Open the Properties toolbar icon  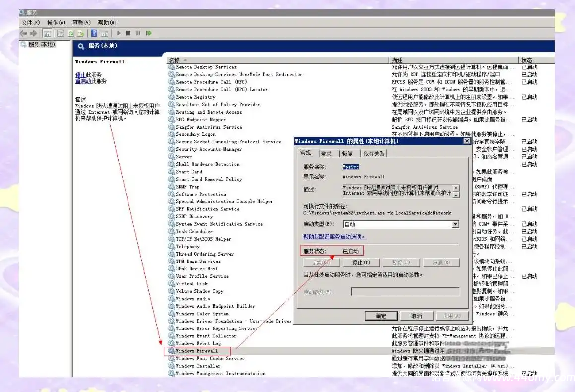(61, 33)
